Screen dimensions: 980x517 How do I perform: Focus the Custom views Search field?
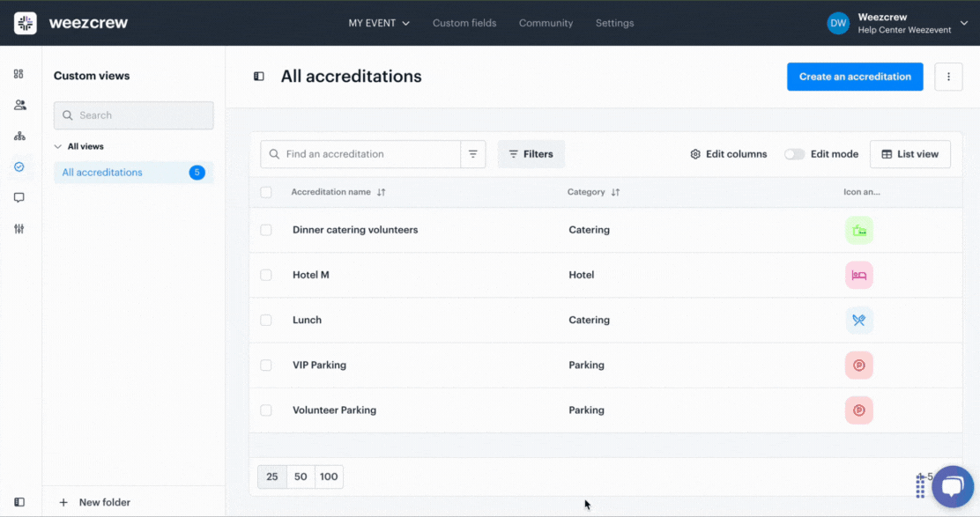point(134,115)
